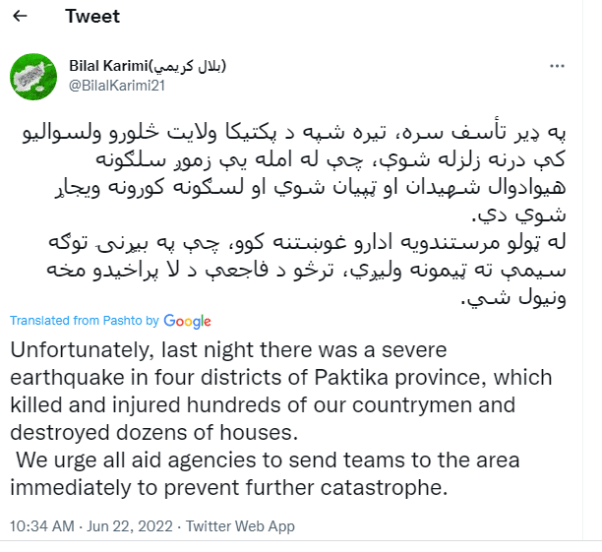Click "destroyed dozens of houses" line
The height and width of the screenshot is (552, 602).
coord(154,433)
